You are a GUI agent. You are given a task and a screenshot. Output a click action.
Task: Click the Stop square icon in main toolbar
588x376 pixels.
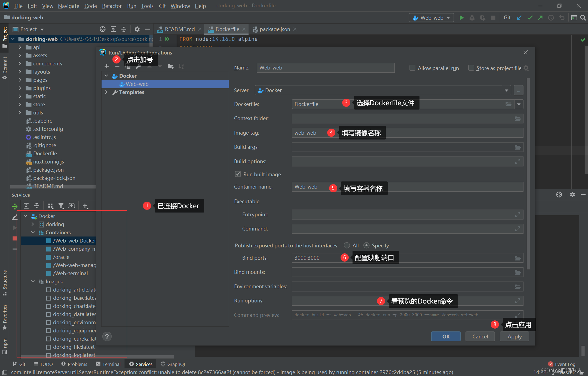coord(493,18)
